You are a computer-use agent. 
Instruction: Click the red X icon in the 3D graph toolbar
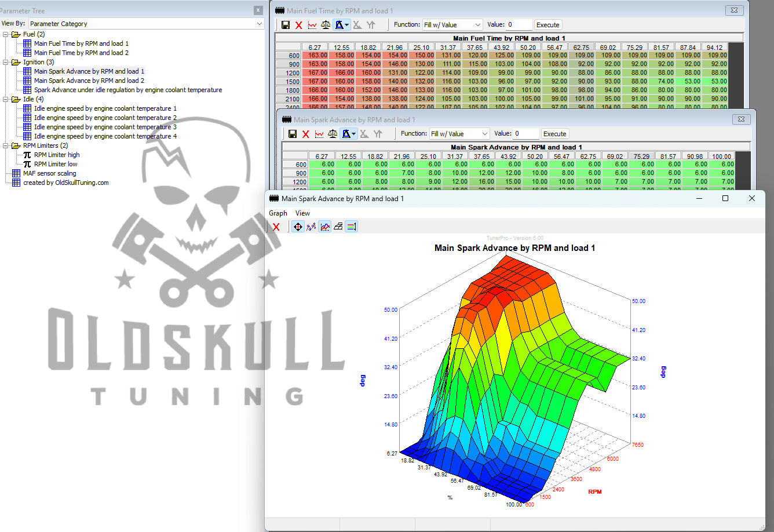point(276,227)
